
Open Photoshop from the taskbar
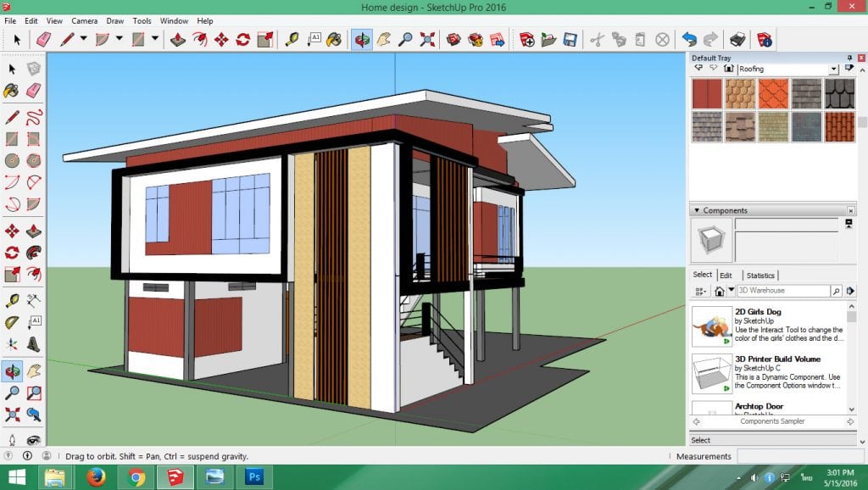pyautogui.click(x=254, y=476)
